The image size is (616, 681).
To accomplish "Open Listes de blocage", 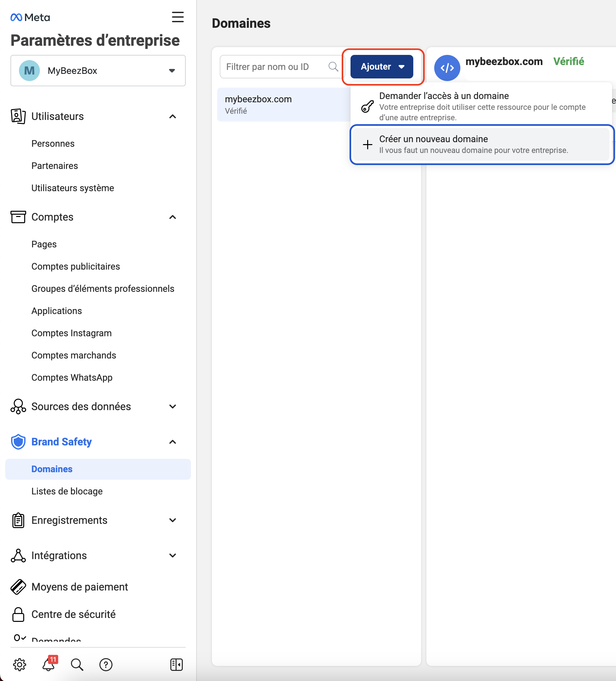I will pyautogui.click(x=67, y=491).
